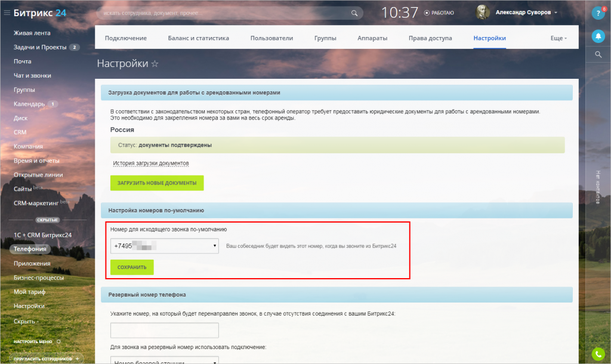Click the green phone call icon

pyautogui.click(x=598, y=354)
